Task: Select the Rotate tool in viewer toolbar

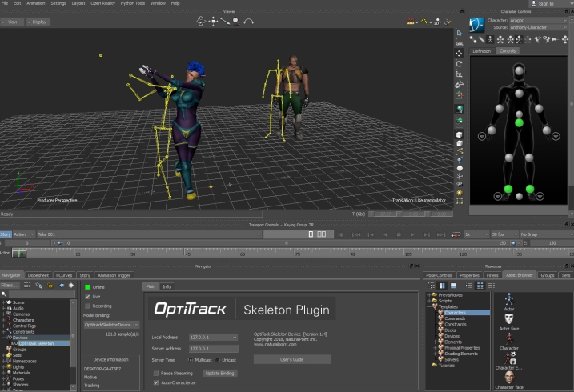Action: [460, 63]
